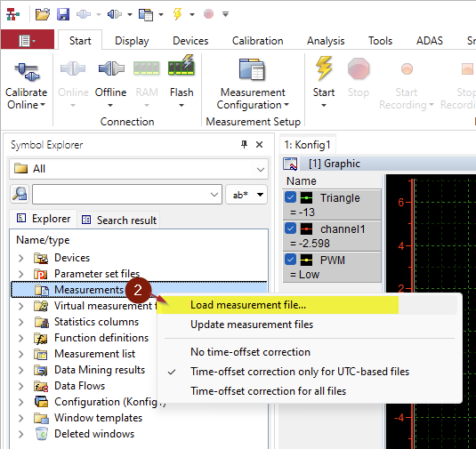Viewport: 476px width, 449px height.
Task: Click the open folder icon in quick access toolbar
Action: (42, 14)
